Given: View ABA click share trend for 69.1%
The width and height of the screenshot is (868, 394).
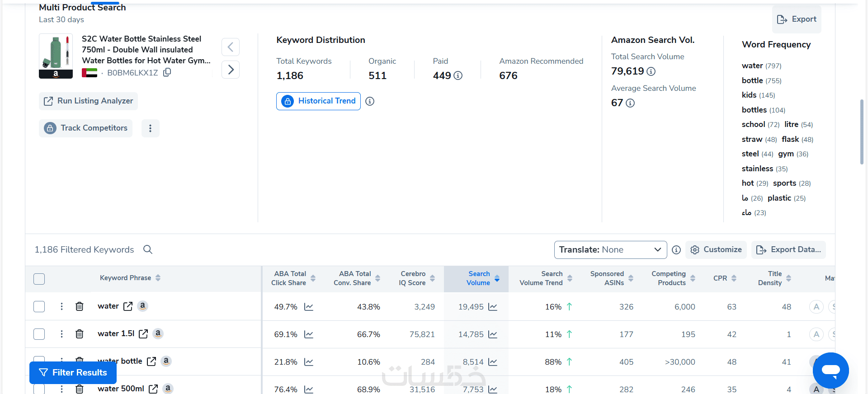Looking at the screenshot, I should pyautogui.click(x=309, y=334).
